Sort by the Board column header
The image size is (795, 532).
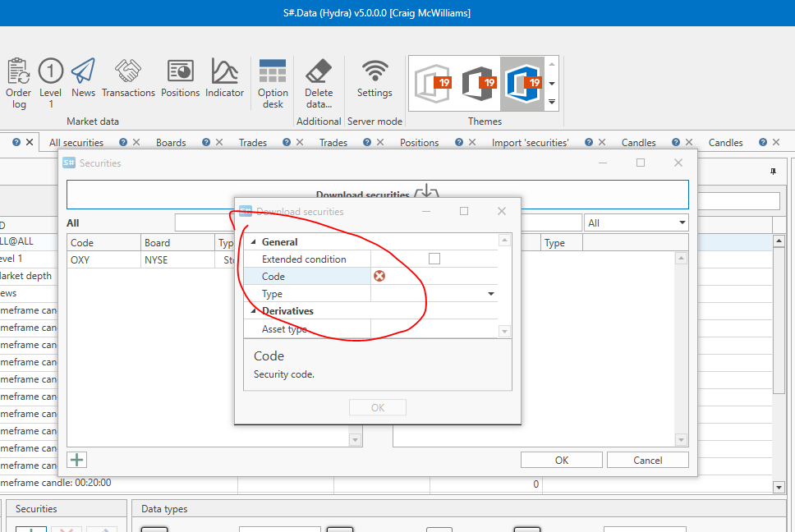click(177, 243)
